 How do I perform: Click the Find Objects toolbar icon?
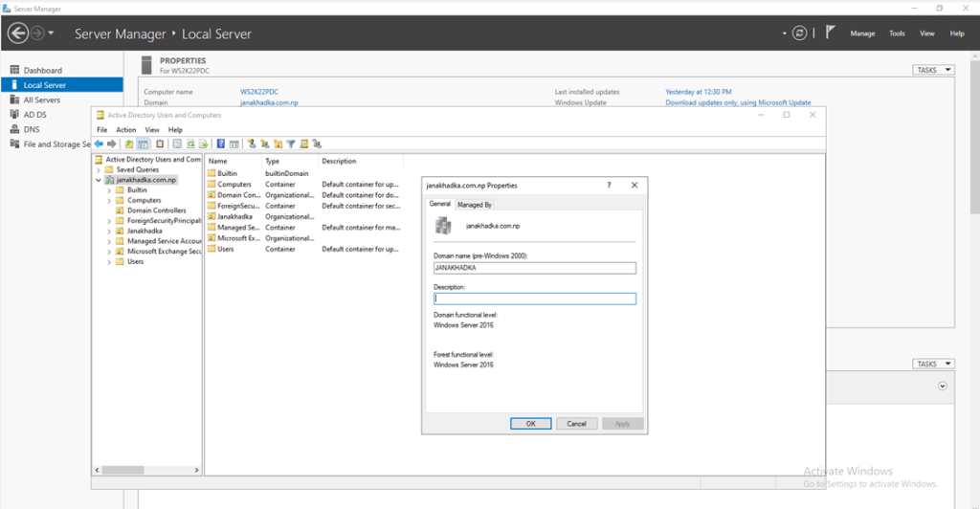[x=303, y=144]
